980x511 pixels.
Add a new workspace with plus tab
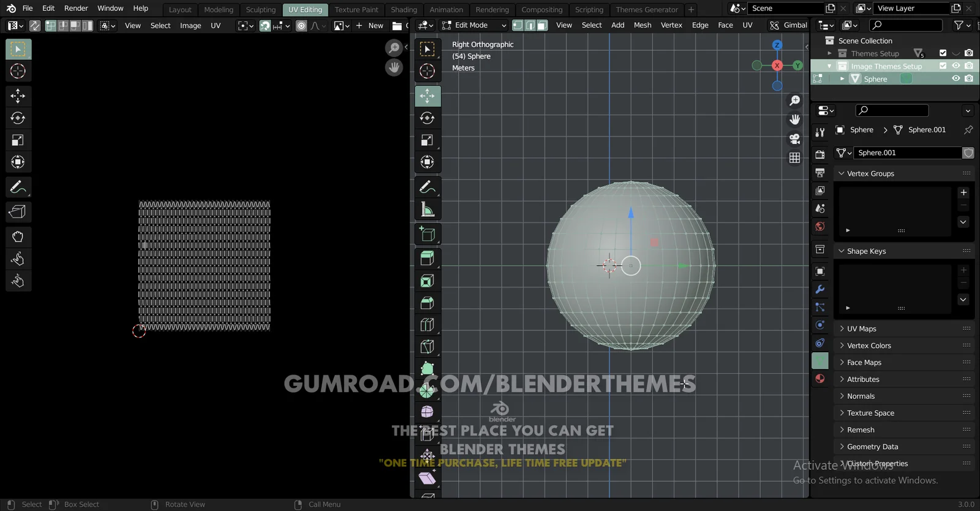691,10
